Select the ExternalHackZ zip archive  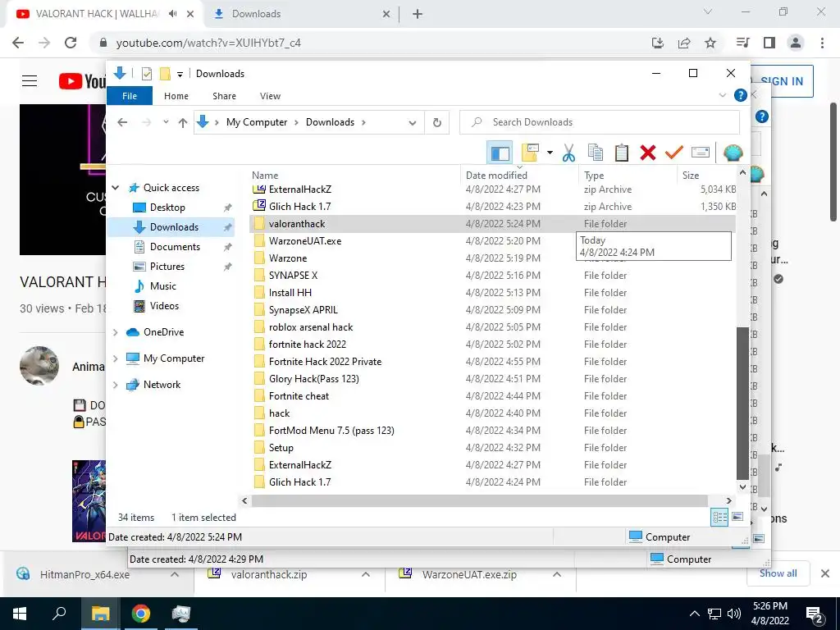click(300, 189)
